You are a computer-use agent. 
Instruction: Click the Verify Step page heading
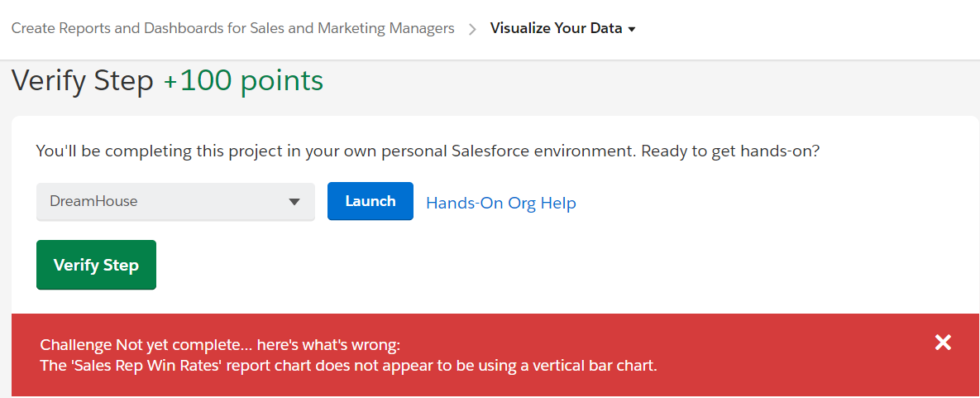(x=83, y=80)
